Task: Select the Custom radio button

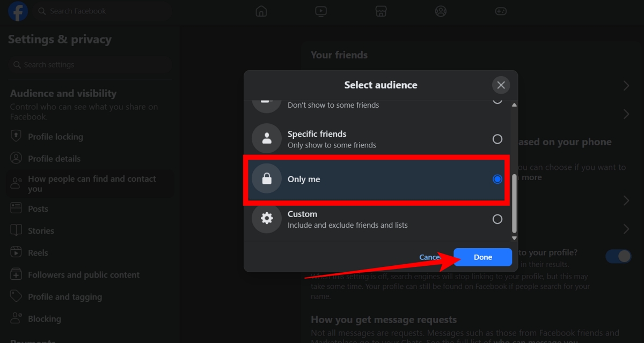Action: click(x=497, y=219)
